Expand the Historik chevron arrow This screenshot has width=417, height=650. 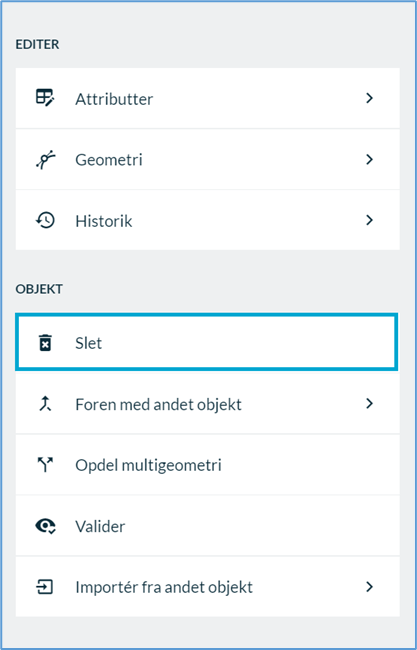[x=370, y=220]
